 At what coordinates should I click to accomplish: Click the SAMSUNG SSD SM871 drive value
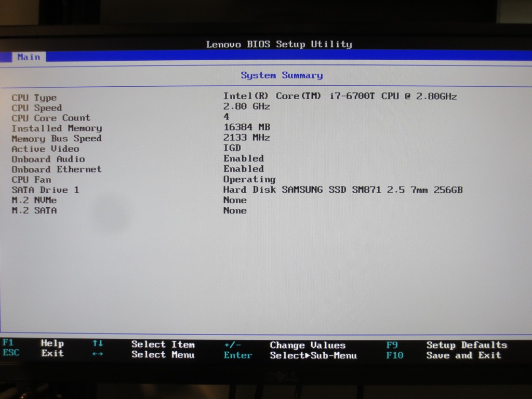pyautogui.click(x=343, y=190)
